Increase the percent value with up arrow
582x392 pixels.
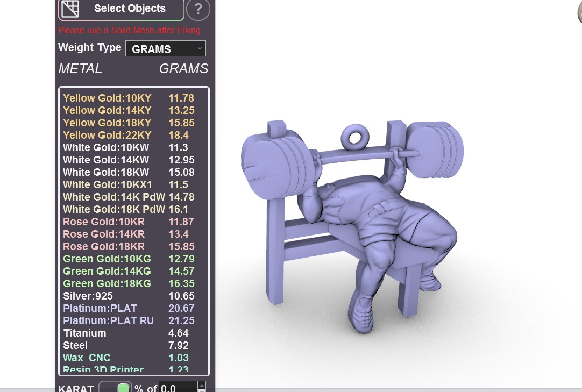coord(202,384)
